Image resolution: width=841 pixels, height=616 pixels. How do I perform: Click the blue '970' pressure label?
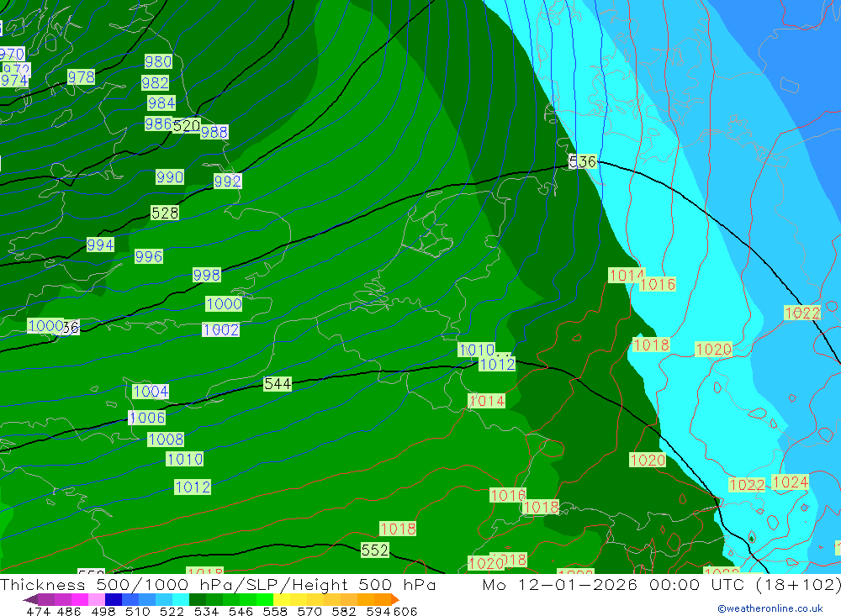tap(12, 54)
